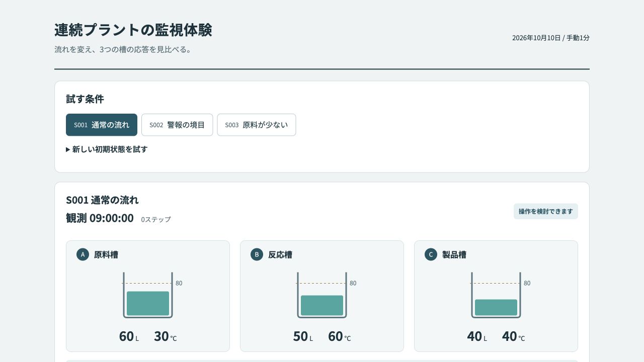Click the circled C badge for 製品槽
This screenshot has width=644, height=362.
click(431, 254)
